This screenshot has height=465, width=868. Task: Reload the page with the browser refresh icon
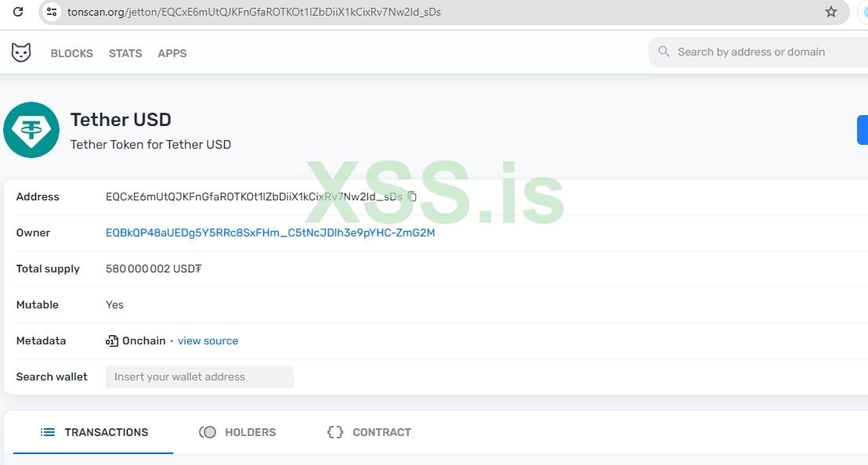tap(18, 12)
